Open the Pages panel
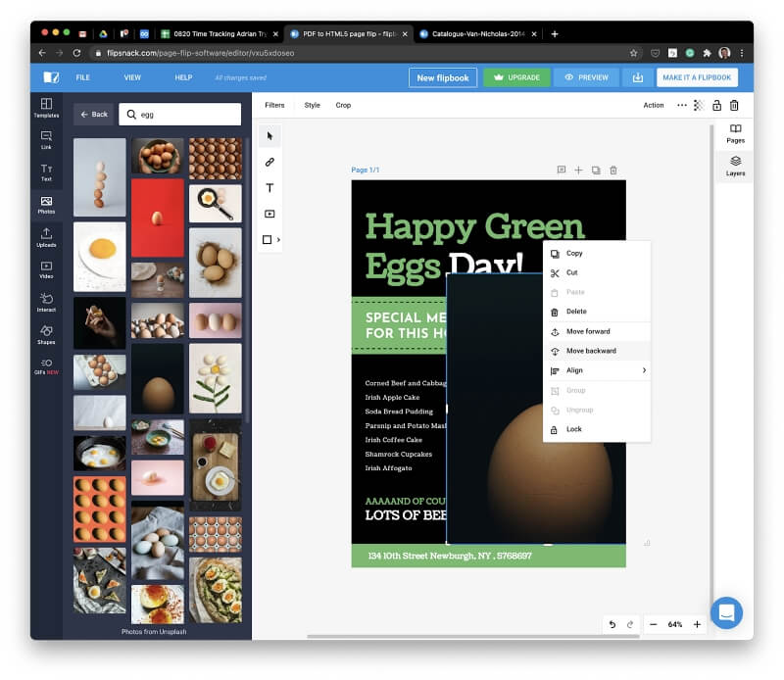This screenshot has width=784, height=680. (736, 133)
